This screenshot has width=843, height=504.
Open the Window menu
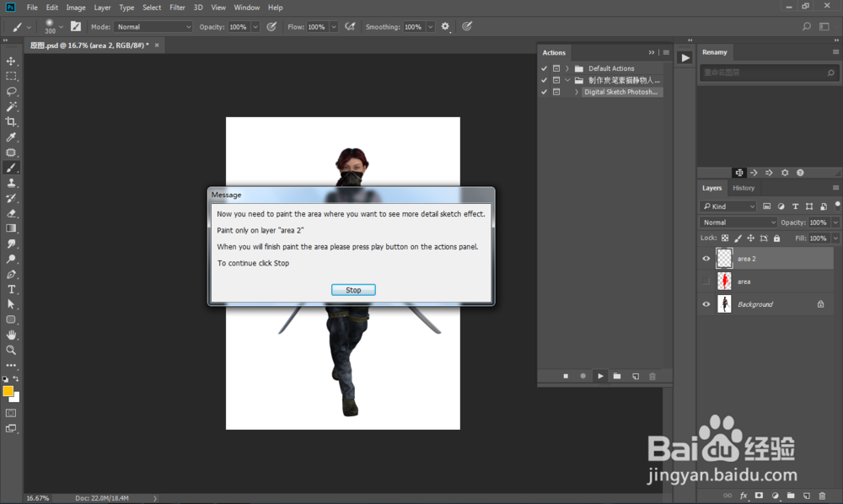pos(247,8)
